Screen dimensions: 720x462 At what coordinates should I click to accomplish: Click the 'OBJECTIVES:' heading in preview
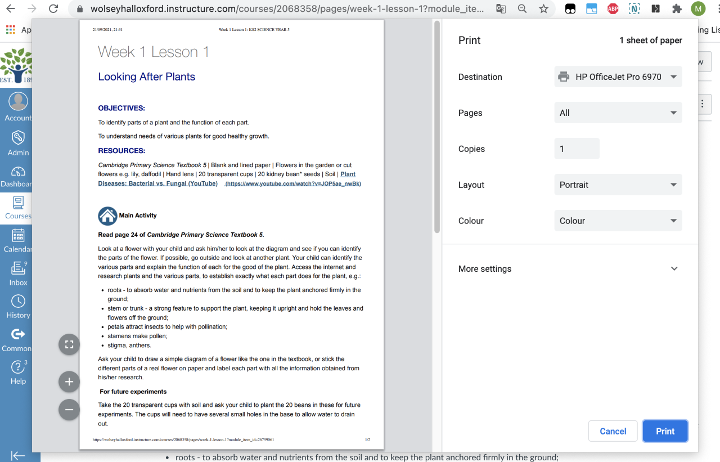[121, 108]
